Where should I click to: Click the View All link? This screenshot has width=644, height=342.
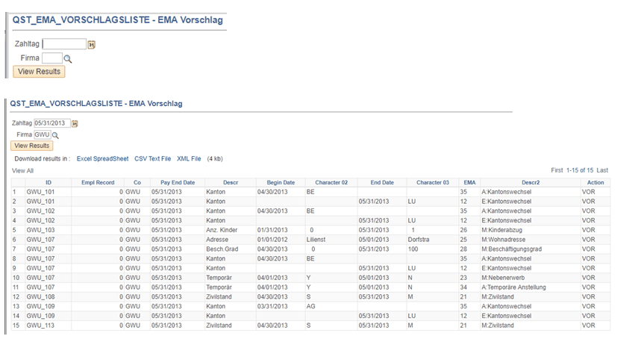tap(22, 170)
